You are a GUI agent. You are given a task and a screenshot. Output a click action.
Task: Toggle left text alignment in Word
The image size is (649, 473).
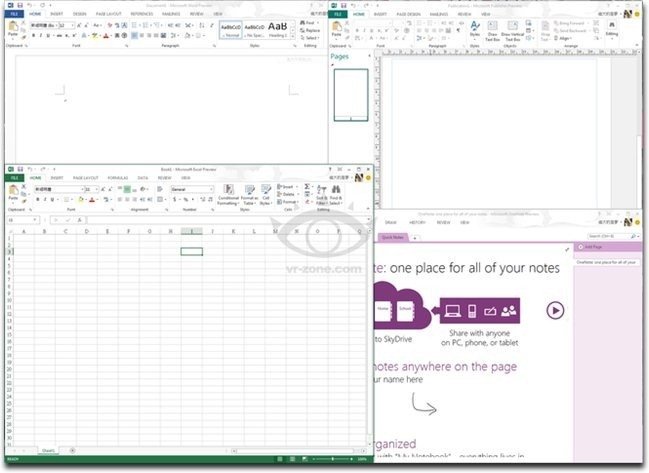(135, 36)
